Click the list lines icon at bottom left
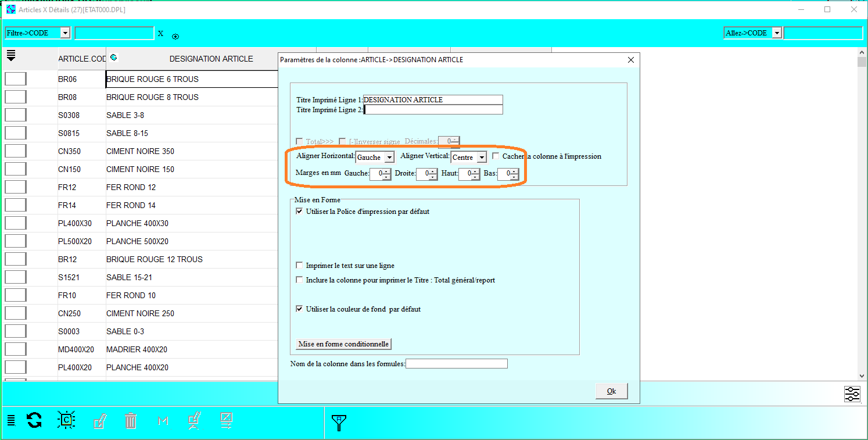The width and height of the screenshot is (868, 440). [11, 420]
